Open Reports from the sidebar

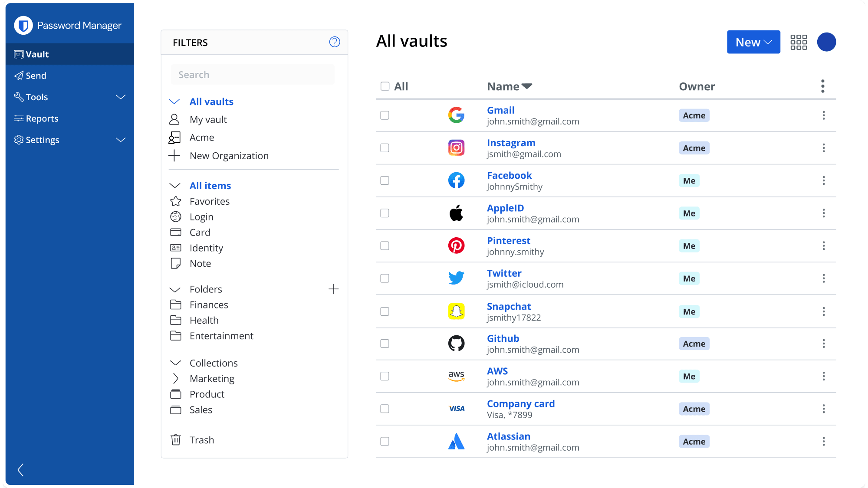tap(42, 118)
